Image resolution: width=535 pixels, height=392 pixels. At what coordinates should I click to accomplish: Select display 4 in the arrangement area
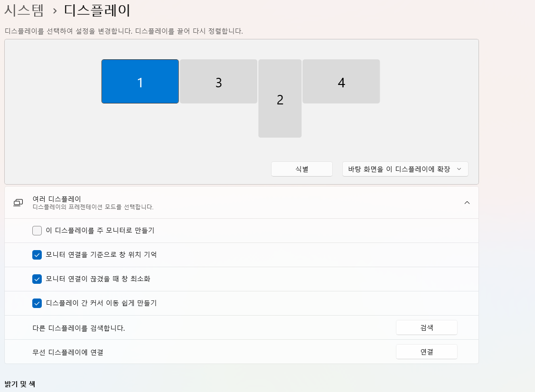coord(341,81)
